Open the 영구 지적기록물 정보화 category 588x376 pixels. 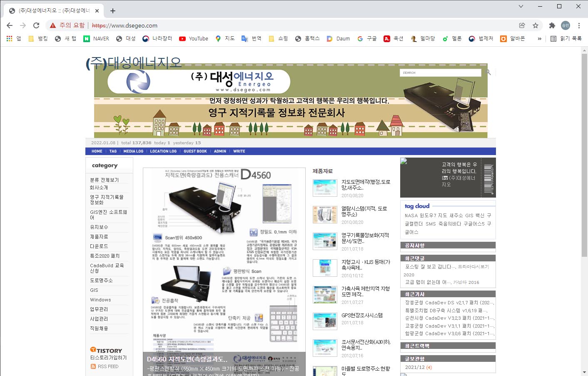107,200
